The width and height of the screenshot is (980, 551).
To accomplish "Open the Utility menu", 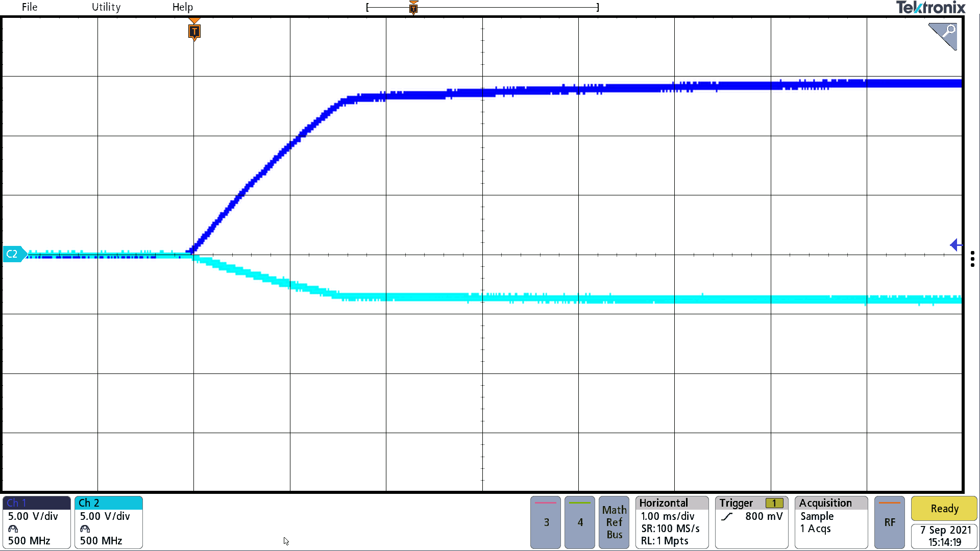I will tap(106, 7).
